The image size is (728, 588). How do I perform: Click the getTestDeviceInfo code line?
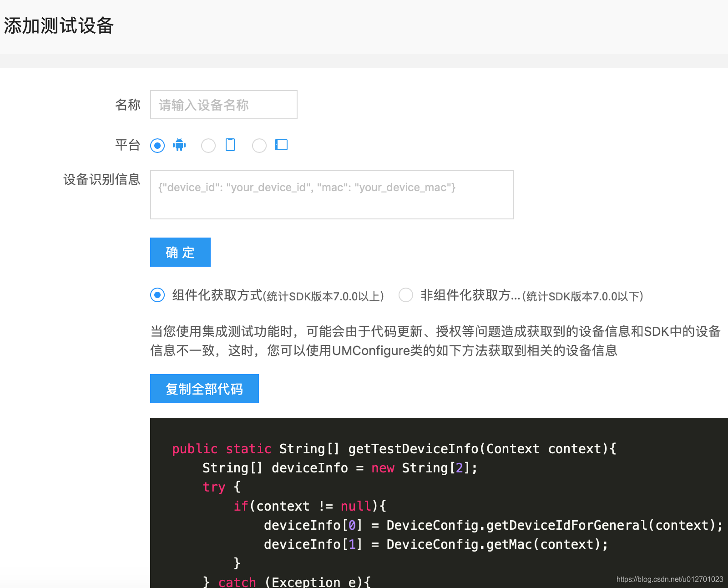(394, 449)
